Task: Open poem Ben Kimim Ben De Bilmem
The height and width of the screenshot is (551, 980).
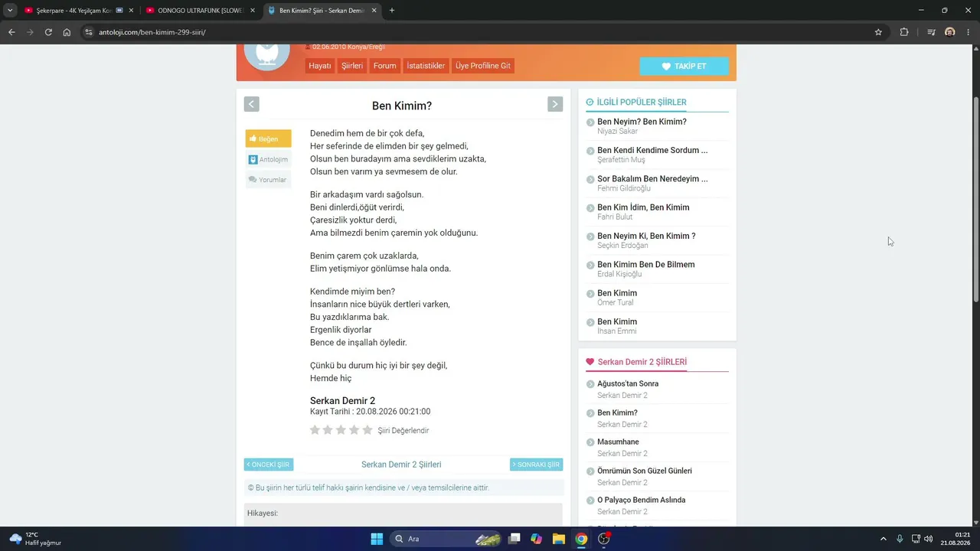Action: coord(646,264)
